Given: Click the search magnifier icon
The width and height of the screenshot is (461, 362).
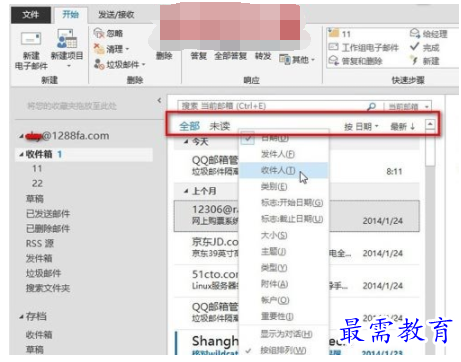Looking at the screenshot, I should [x=371, y=106].
